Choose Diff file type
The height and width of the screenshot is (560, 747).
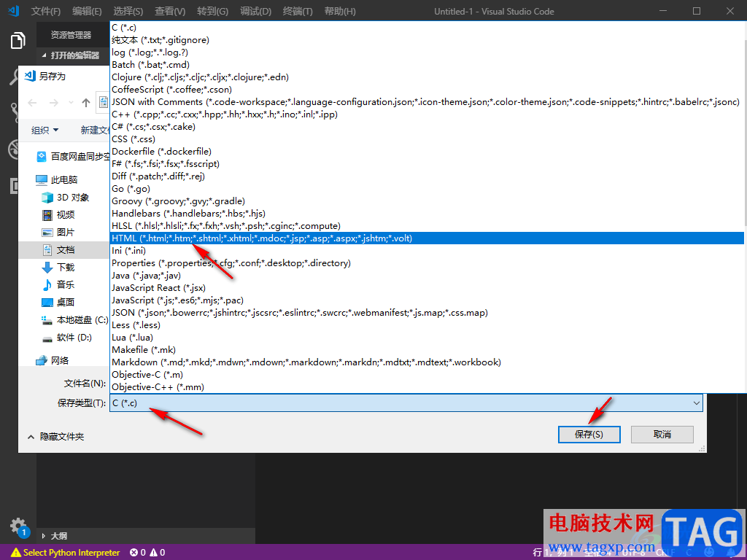coord(427,176)
